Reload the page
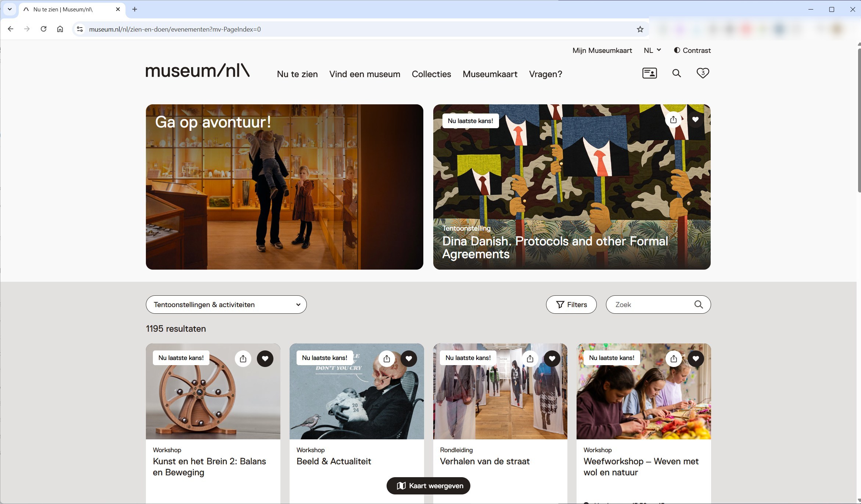 coord(43,29)
